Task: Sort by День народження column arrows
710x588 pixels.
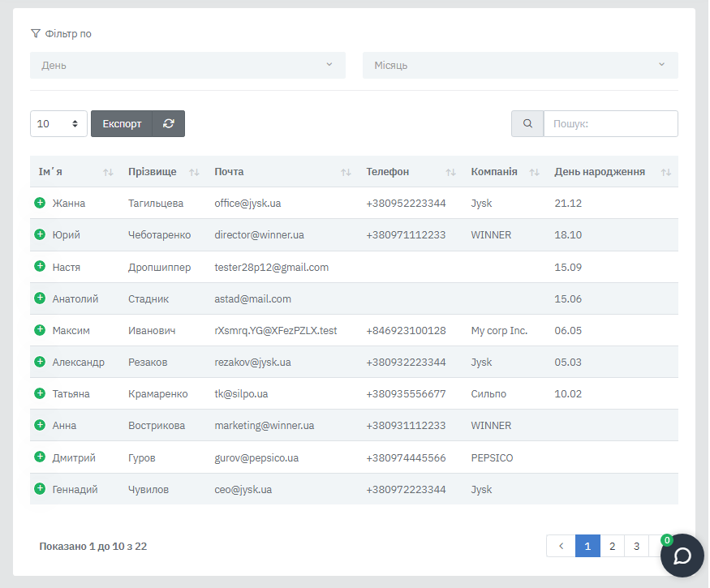Action: tap(665, 172)
